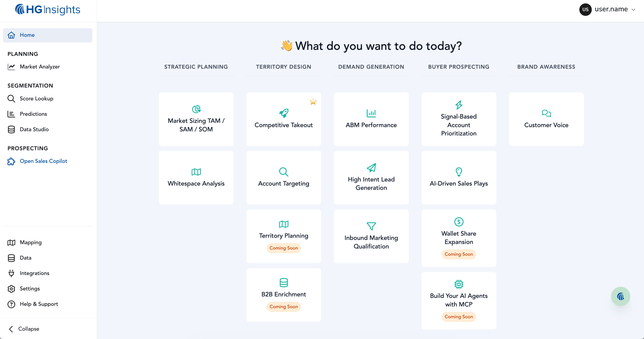Open the floating chat widget bottom right

(621, 296)
